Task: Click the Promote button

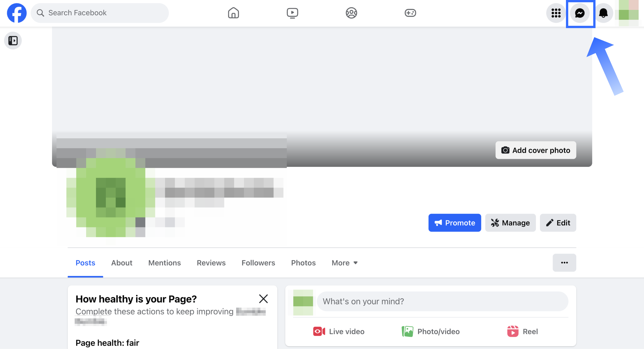Action: click(x=455, y=223)
